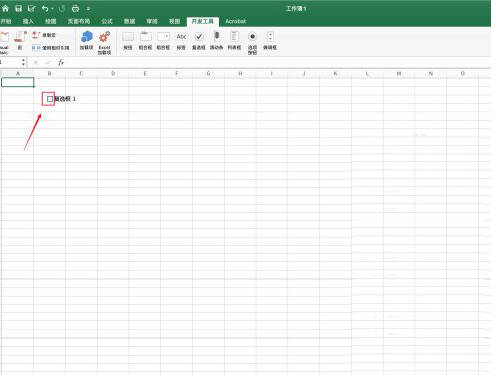Select column G header
The width and height of the screenshot is (500, 375).
pos(208,73)
